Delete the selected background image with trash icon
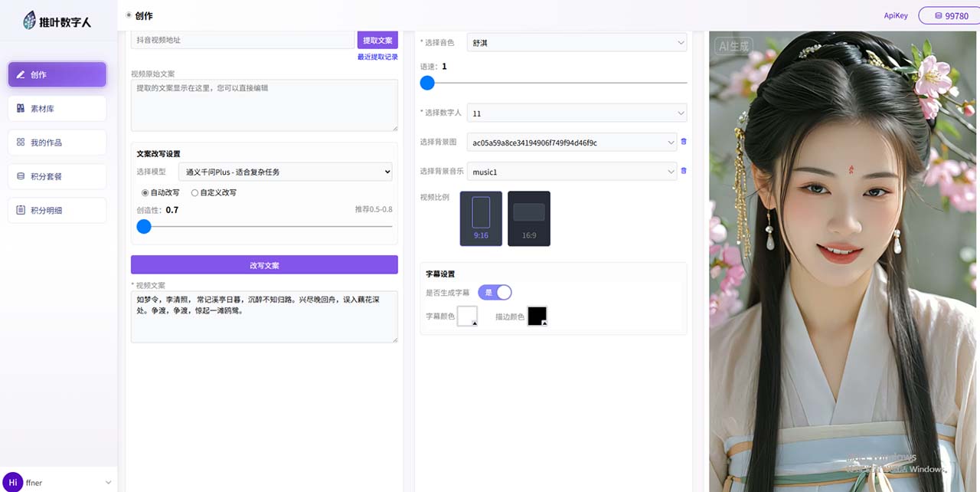The image size is (980, 492). pos(684,142)
